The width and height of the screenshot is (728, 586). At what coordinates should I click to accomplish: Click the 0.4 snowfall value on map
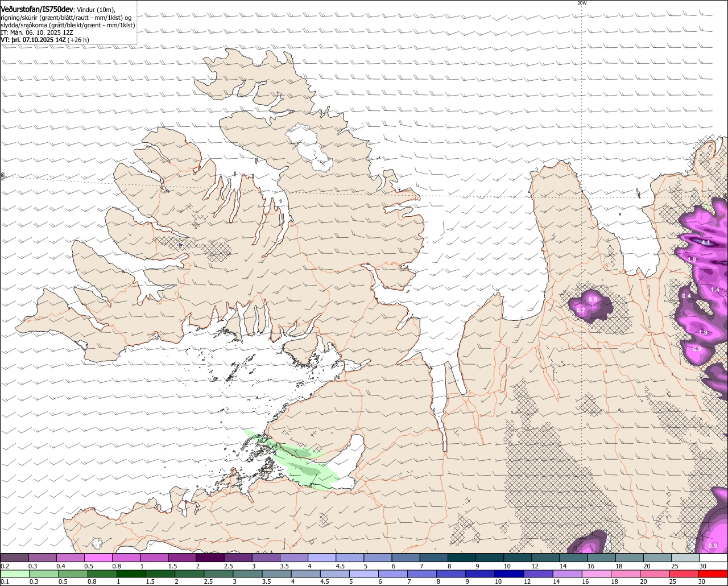pyautogui.click(x=686, y=296)
